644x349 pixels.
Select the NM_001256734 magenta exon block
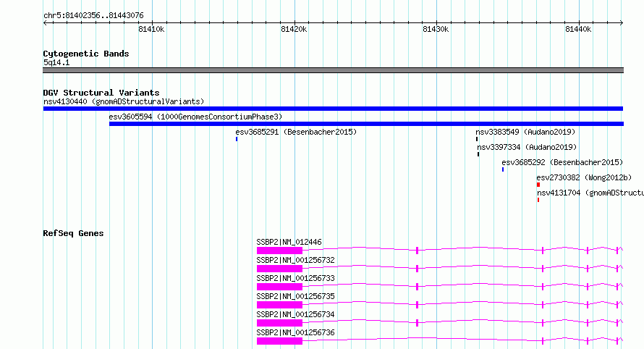pyautogui.click(x=280, y=323)
